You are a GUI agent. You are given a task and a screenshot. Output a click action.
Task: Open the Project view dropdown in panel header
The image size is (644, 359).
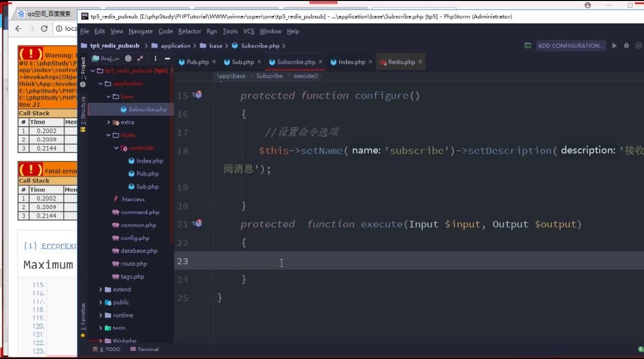107,58
